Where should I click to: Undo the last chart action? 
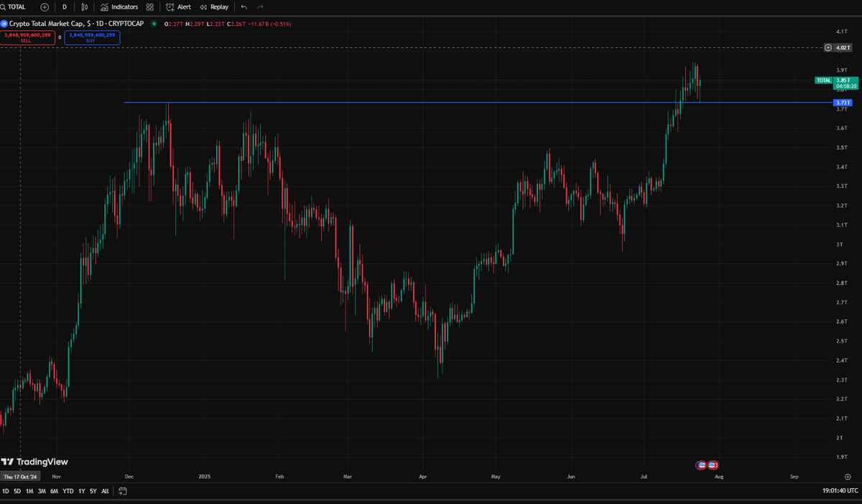244,6
